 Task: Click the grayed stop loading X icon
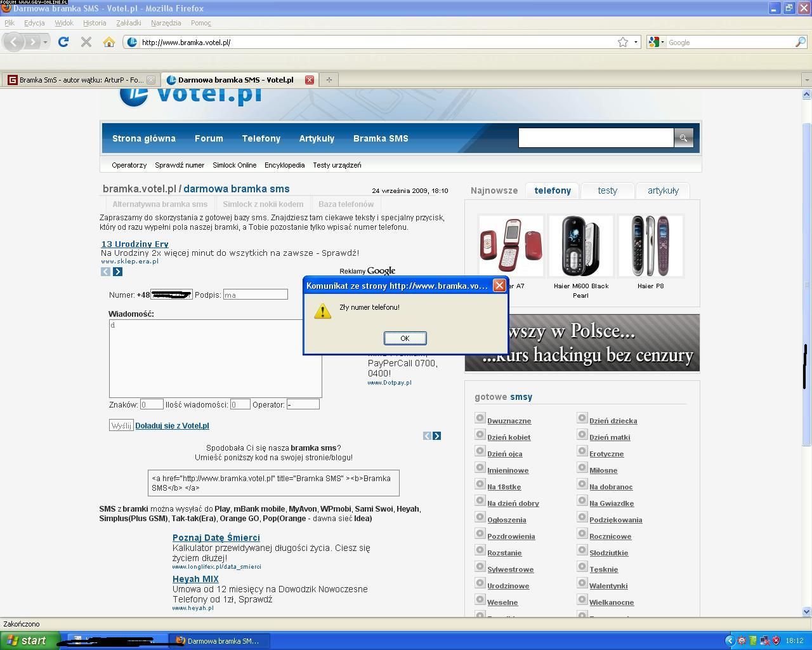coord(86,42)
